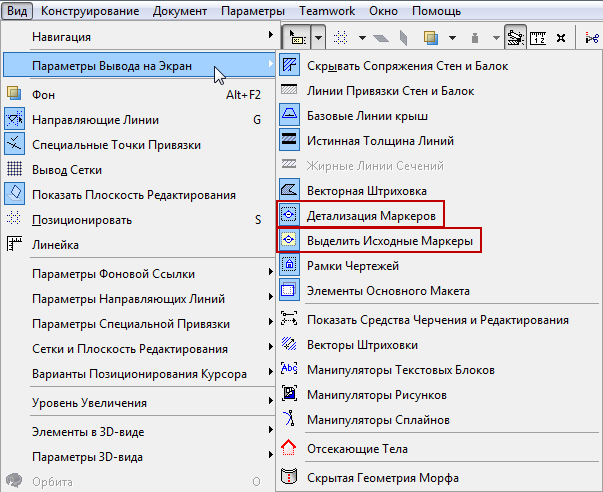Viewport: 603px width, 492px height.
Task: Open the Вид menu
Action: point(17,10)
